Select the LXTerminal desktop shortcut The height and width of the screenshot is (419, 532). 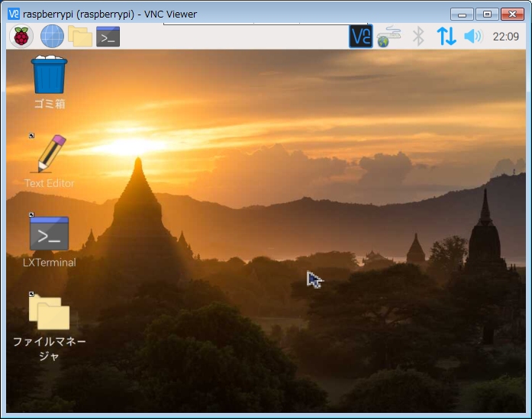[49, 240]
